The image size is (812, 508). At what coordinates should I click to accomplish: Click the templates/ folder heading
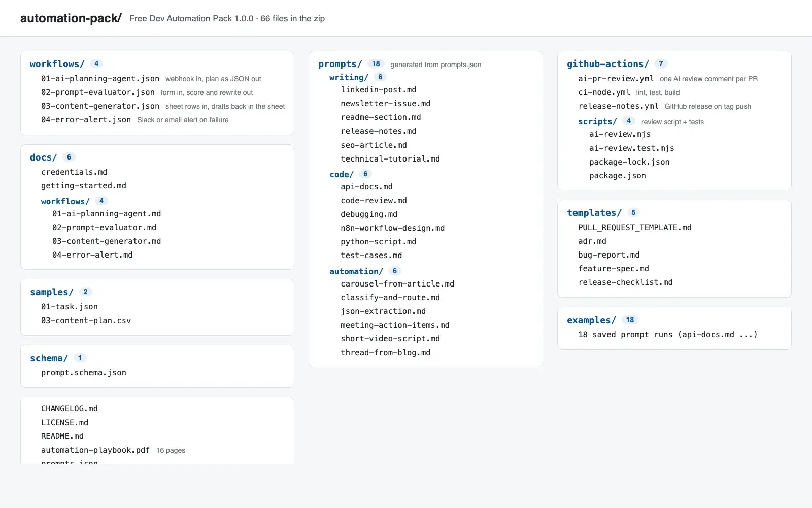pyautogui.click(x=594, y=213)
